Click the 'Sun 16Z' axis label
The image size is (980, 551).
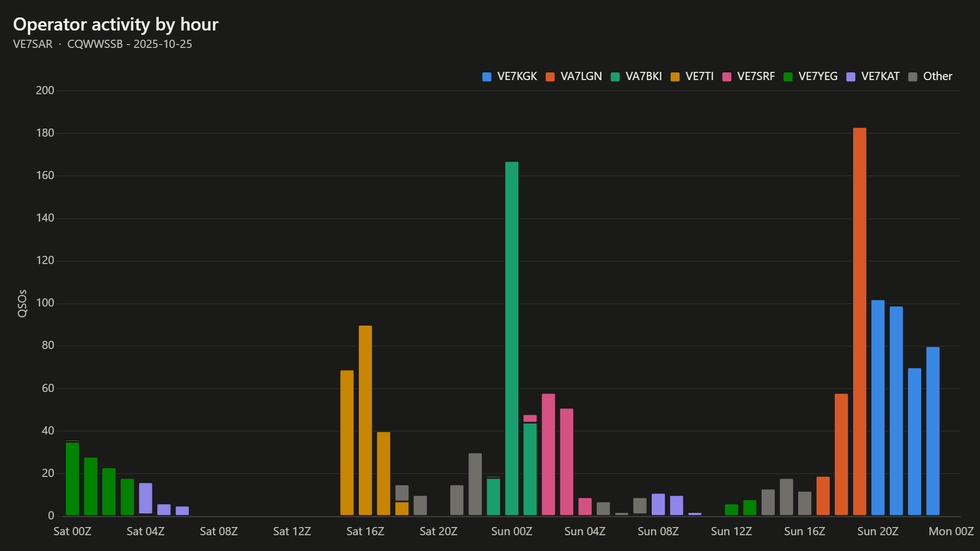pyautogui.click(x=805, y=531)
